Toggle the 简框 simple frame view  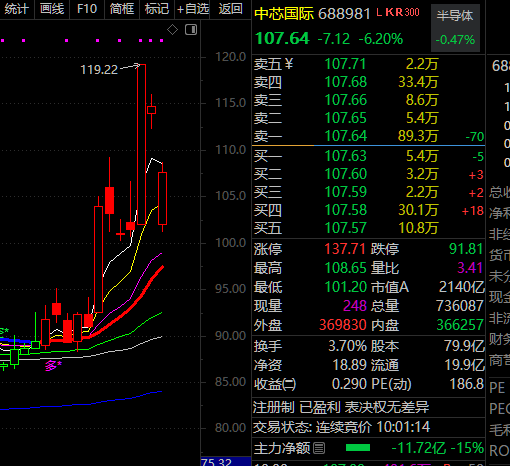pyautogui.click(x=122, y=9)
